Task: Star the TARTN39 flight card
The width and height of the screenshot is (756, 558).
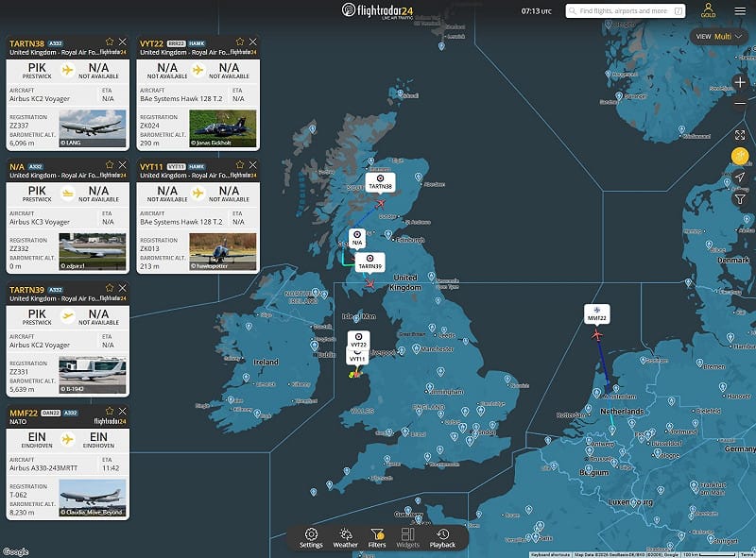Action: 110,288
